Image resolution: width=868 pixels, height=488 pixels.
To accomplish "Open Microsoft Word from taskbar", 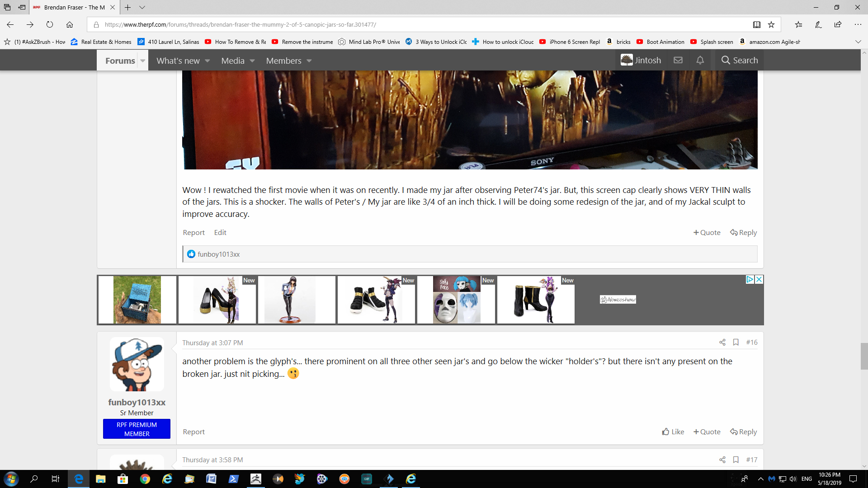I will (x=211, y=479).
